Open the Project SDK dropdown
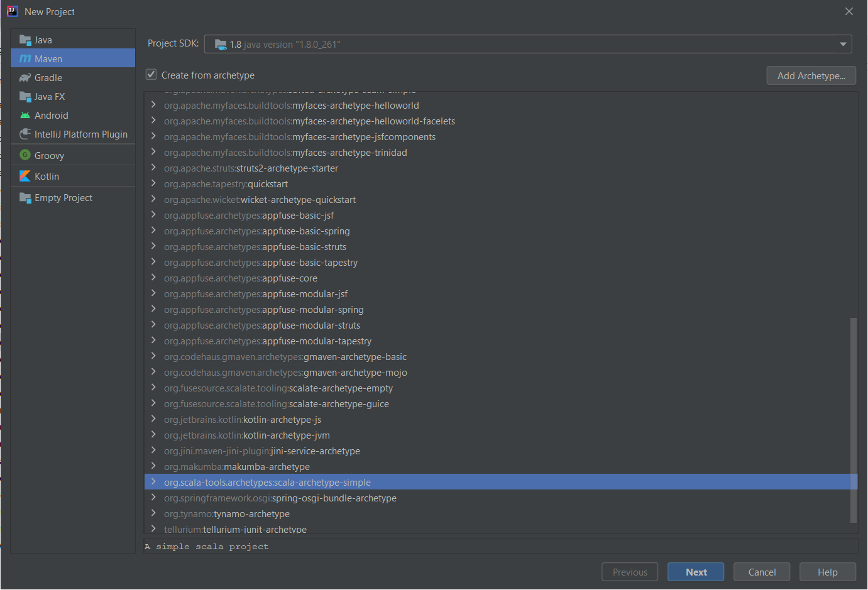The width and height of the screenshot is (868, 590). coord(843,43)
